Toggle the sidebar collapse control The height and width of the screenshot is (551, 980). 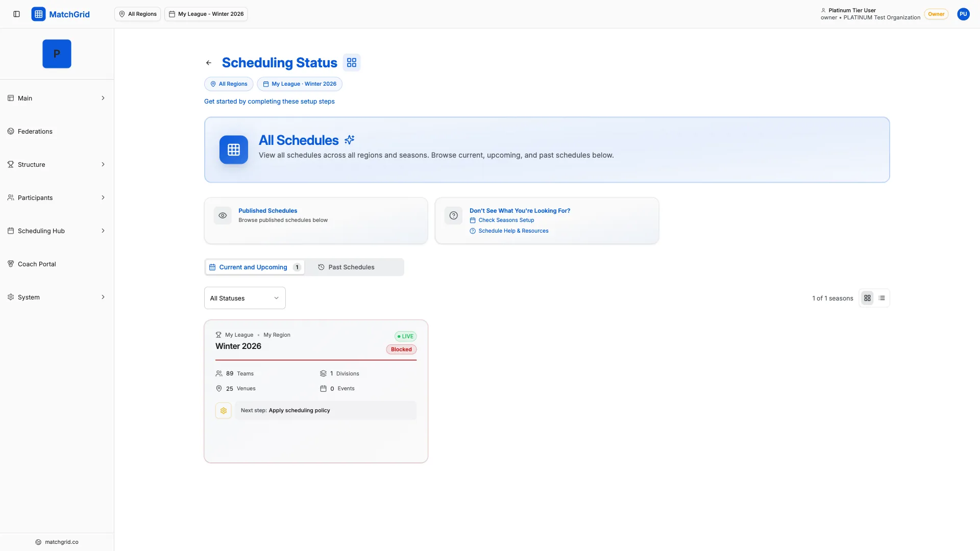pyautogui.click(x=17, y=14)
